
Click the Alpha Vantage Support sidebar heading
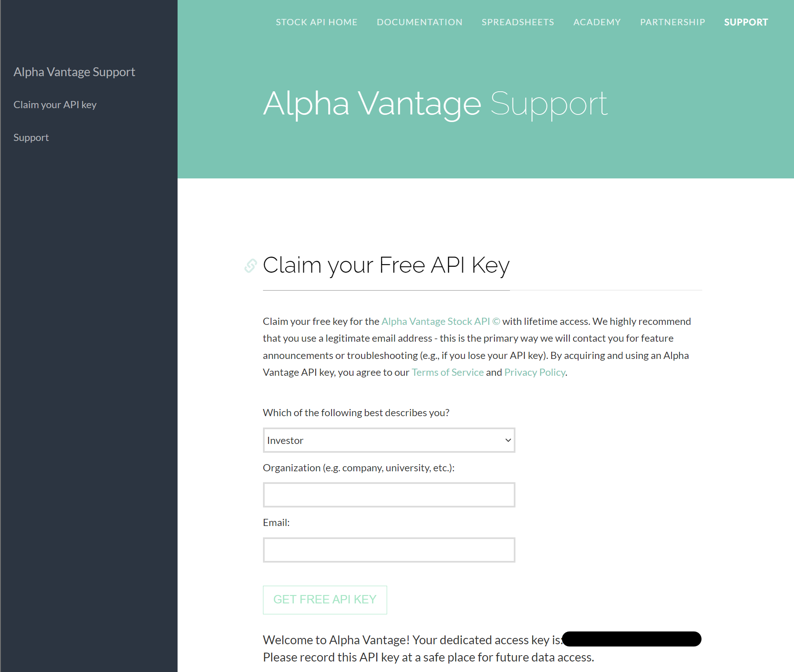(74, 72)
